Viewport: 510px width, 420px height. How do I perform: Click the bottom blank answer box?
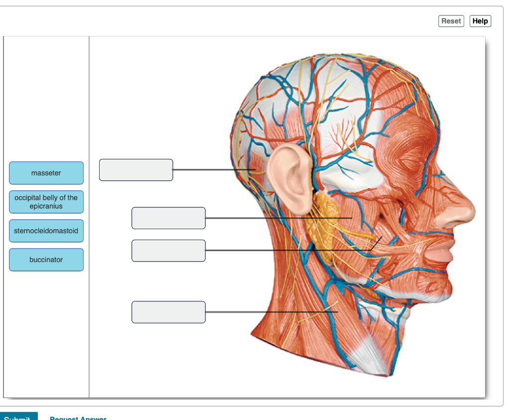coord(168,312)
